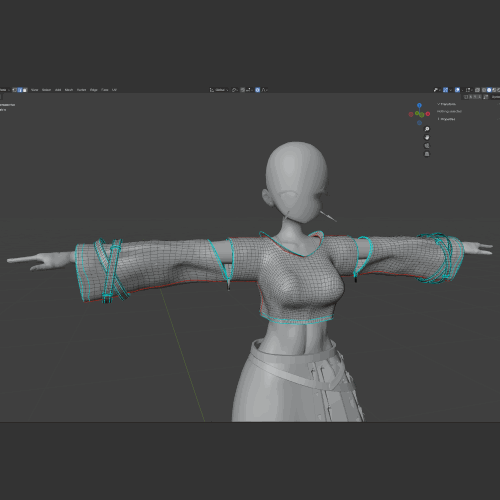
Task: Toggle X-ray view
Action: 477,90
